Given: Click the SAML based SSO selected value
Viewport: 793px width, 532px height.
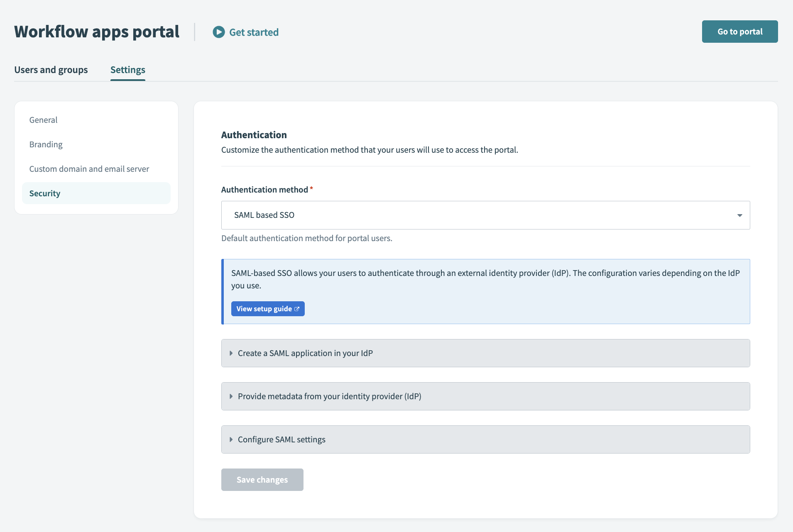Looking at the screenshot, I should click(x=264, y=215).
